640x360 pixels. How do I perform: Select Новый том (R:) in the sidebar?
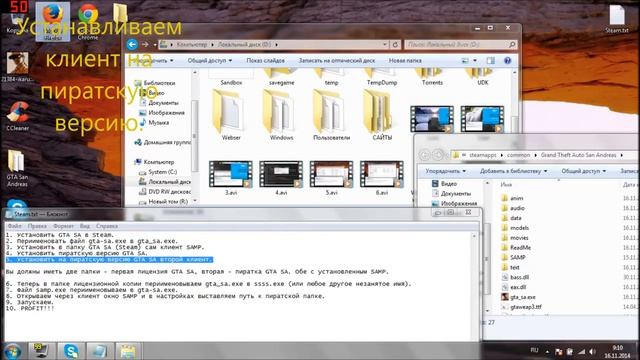tap(163, 201)
